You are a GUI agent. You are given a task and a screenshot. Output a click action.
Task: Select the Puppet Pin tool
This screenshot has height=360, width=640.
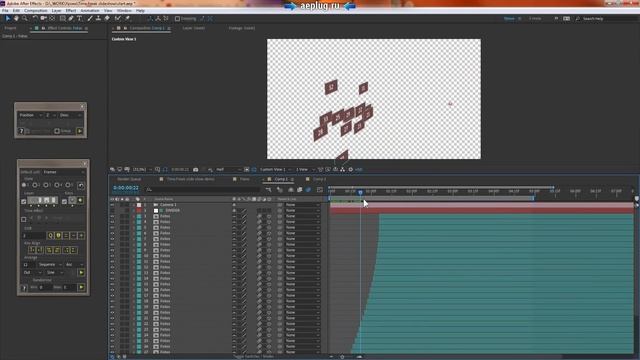pyautogui.click(x=127, y=18)
